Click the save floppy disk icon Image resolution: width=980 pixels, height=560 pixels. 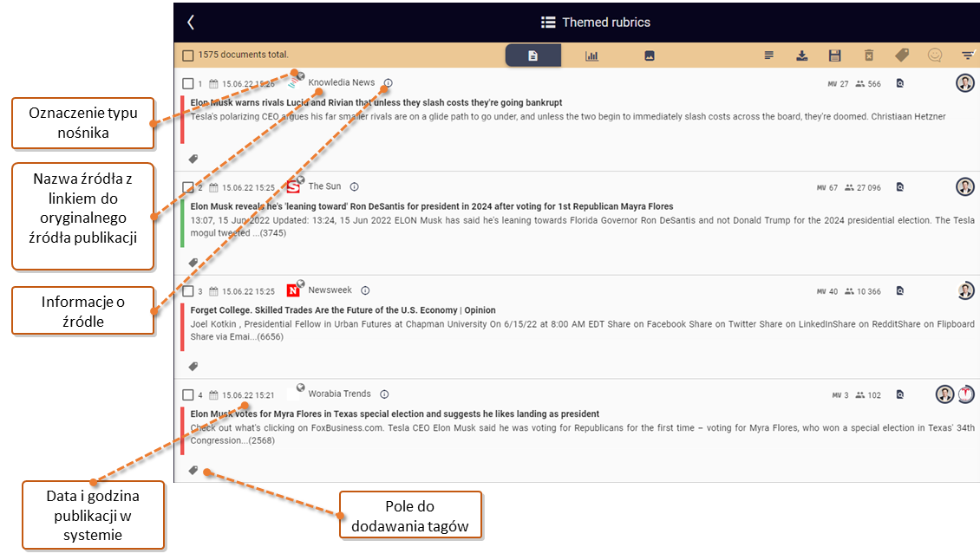click(x=834, y=55)
